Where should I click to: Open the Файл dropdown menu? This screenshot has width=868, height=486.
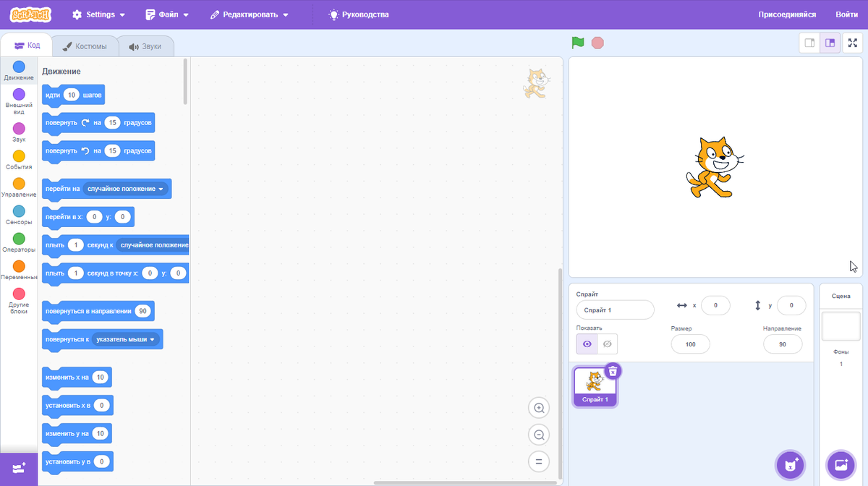point(167,14)
